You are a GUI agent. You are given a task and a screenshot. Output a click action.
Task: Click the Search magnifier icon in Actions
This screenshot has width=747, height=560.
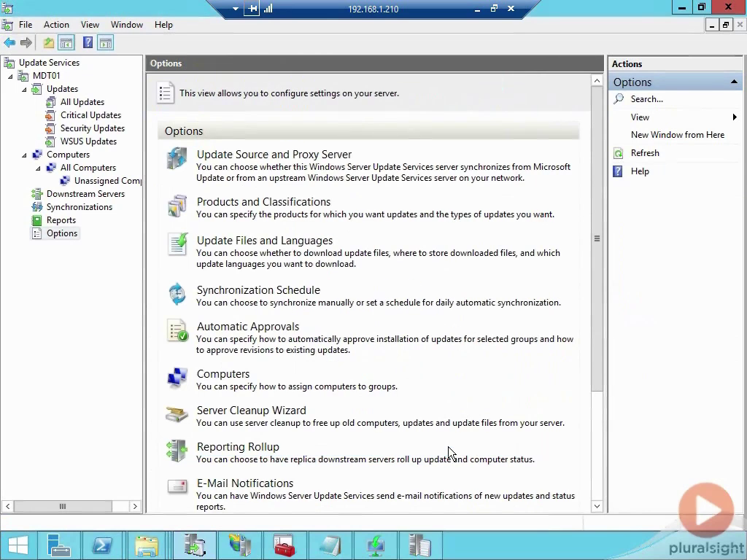coord(619,98)
